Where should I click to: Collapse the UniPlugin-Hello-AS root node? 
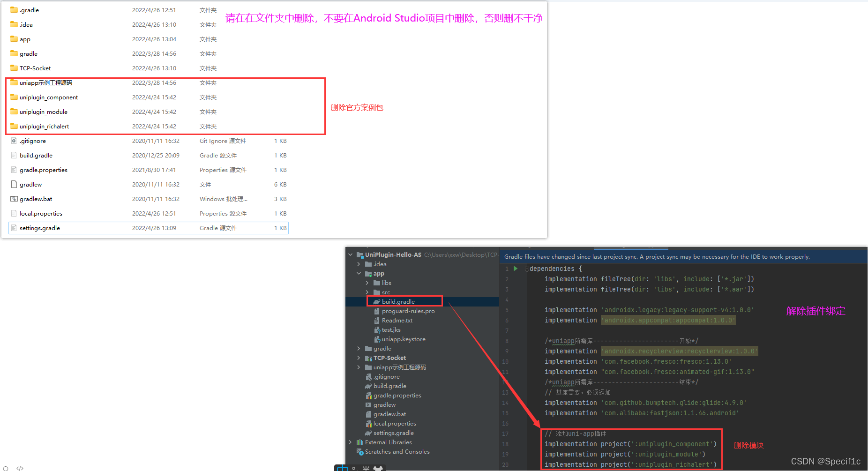click(350, 255)
